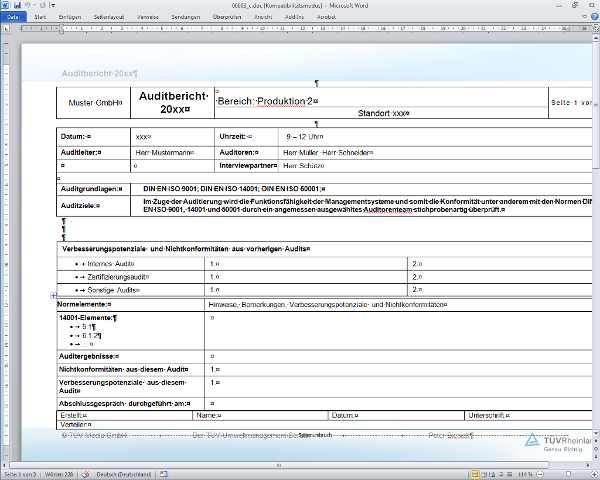Click the table move handle beside Normelemente
Image resolution: width=600 pixels, height=480 pixels.
click(x=52, y=297)
